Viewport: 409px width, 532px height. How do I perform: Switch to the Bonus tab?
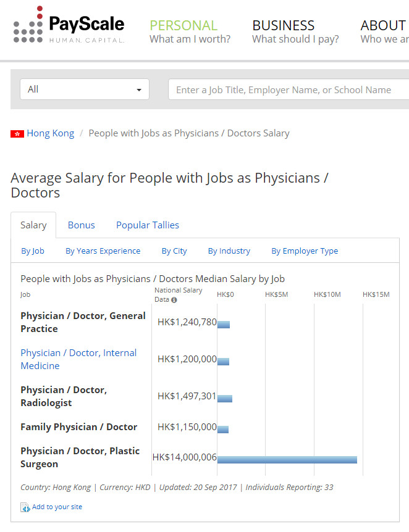82,225
